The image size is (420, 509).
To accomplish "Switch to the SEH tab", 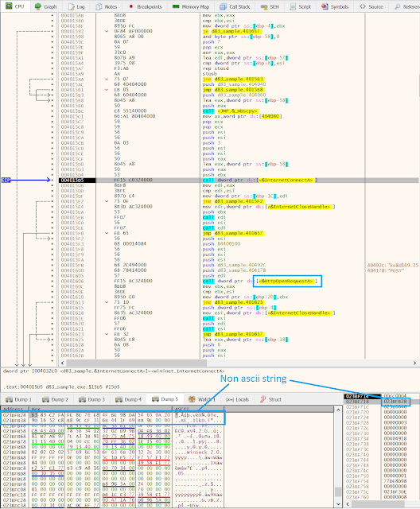I will click(270, 6).
